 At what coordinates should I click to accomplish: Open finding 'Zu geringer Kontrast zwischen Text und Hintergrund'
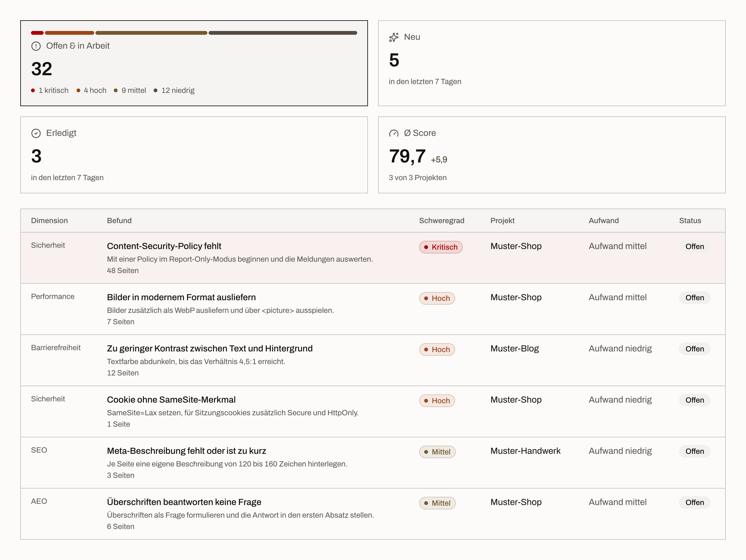(210, 349)
